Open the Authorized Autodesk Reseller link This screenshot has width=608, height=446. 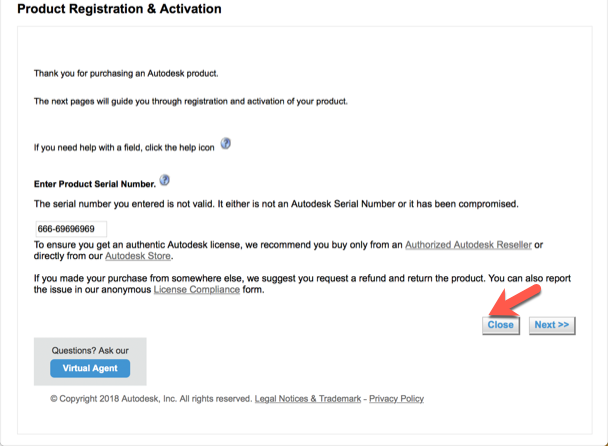point(467,244)
